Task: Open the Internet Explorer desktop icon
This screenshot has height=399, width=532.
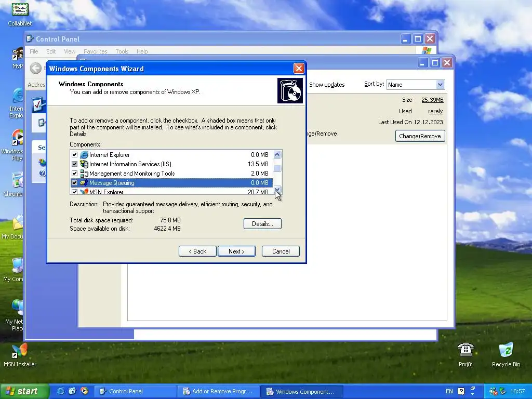Action: click(16, 103)
